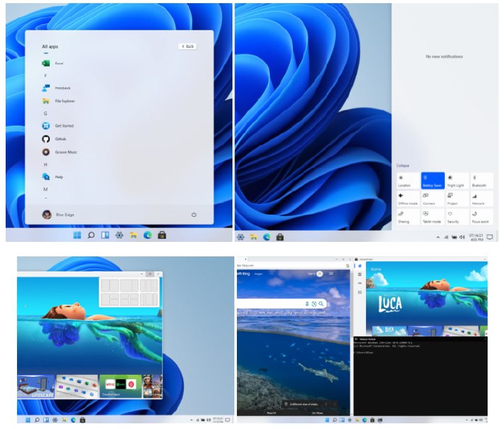Collapse the quick actions panel
The height and width of the screenshot is (429, 504).
coord(403,166)
